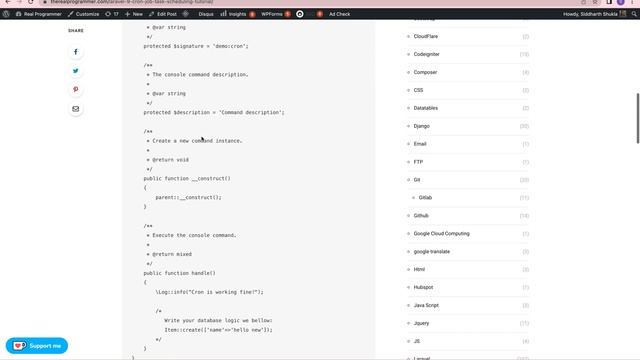Open the JS category

tap(417, 341)
